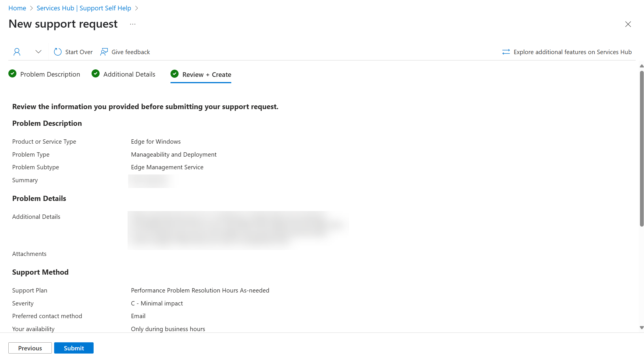Click the dropdown arrow next to profile icon

[x=39, y=52]
